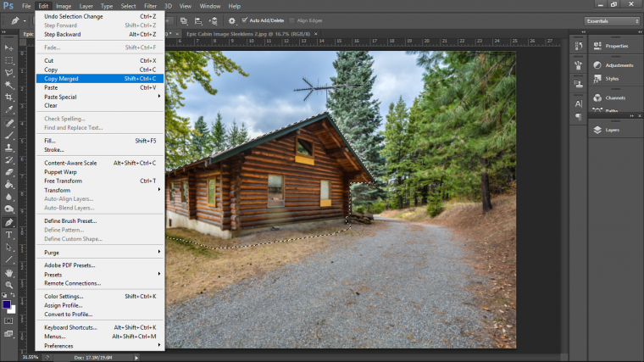Expand the Presets submenu
The height and width of the screenshot is (362, 644).
pyautogui.click(x=100, y=275)
